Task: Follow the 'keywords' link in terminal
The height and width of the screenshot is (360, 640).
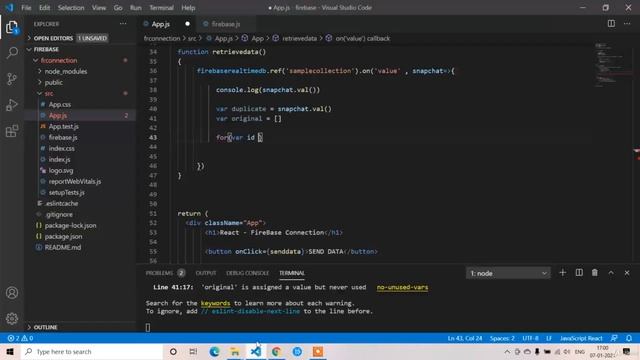Action: click(216, 303)
